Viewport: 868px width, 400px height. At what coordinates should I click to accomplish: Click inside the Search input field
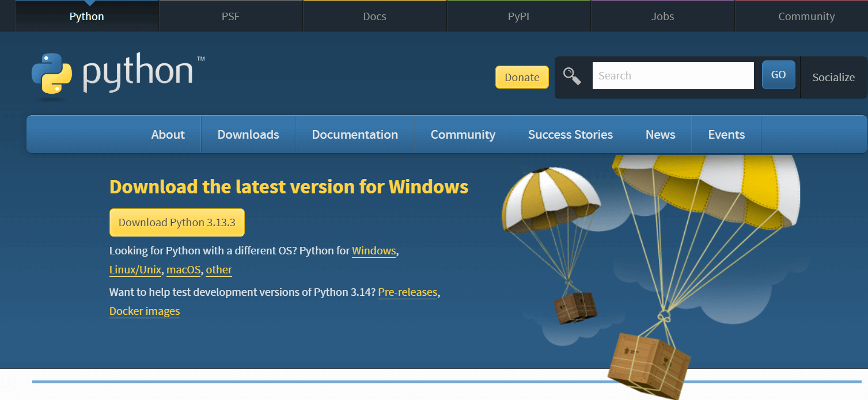pos(672,75)
